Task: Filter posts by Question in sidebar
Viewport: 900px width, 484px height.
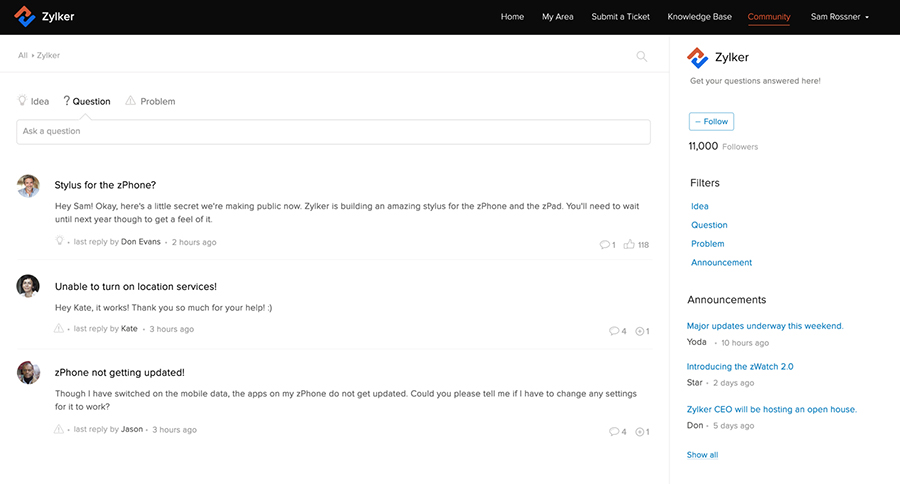Action: [x=709, y=225]
